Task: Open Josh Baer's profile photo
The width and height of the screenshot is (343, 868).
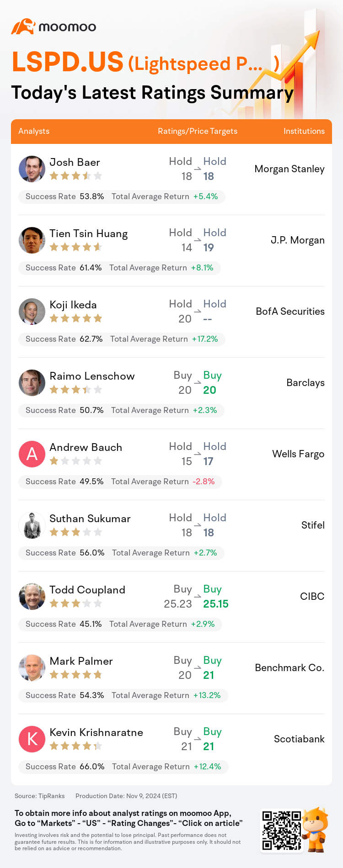Action: [x=32, y=169]
